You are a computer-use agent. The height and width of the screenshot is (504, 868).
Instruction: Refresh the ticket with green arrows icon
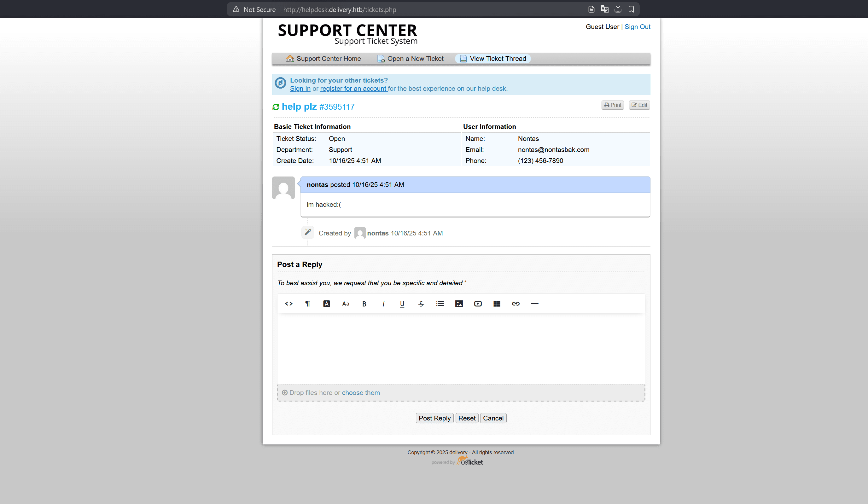click(276, 107)
